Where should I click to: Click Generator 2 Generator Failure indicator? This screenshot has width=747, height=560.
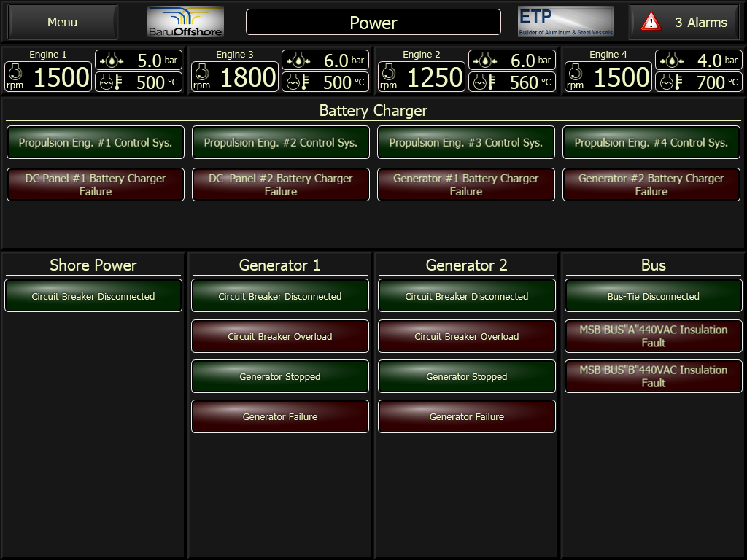(467, 416)
